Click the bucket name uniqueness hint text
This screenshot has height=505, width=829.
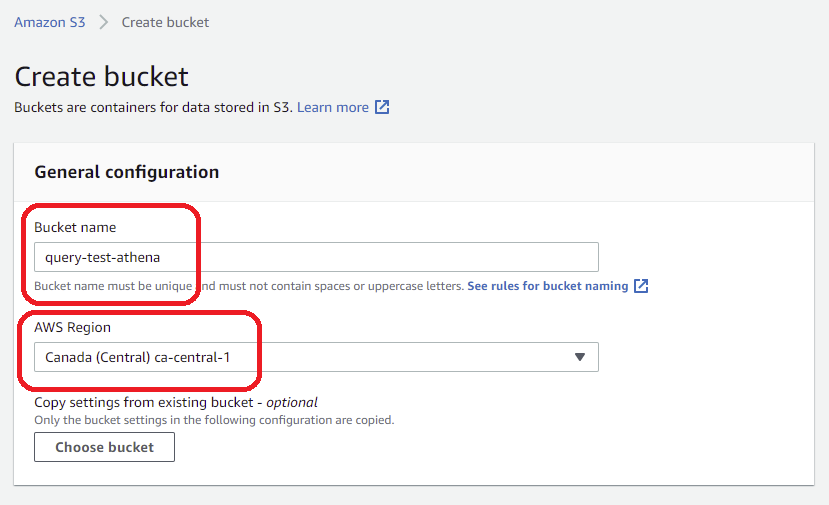tap(248, 286)
